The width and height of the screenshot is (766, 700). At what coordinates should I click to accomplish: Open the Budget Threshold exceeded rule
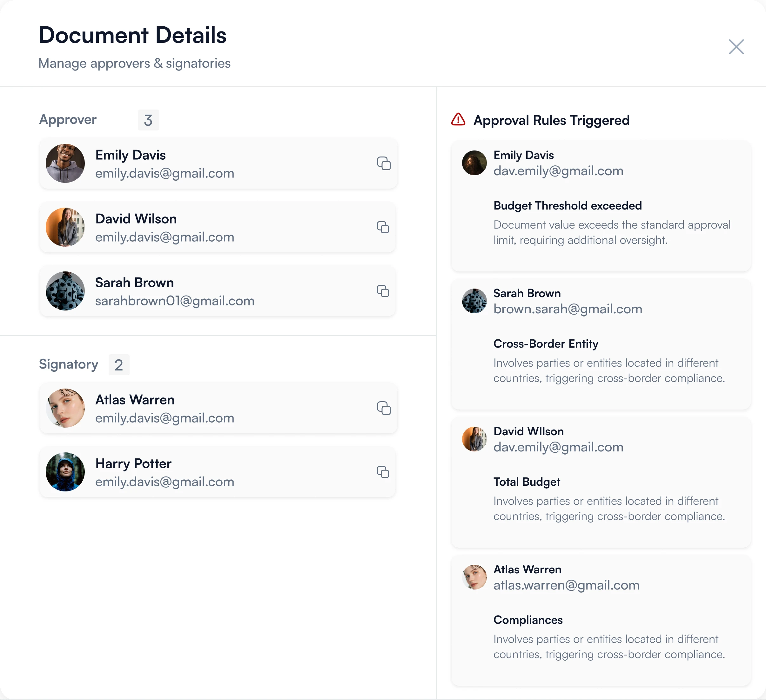pos(567,206)
